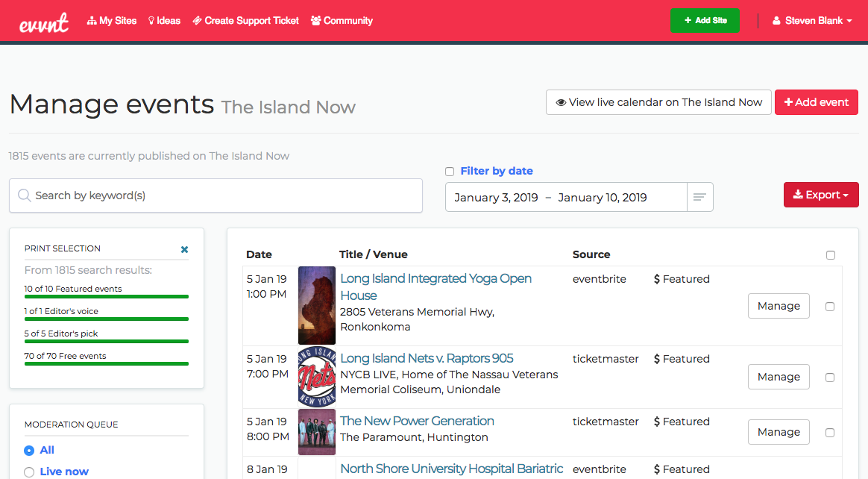868x479 pixels.
Task: Open the Export dropdown
Action: point(821,195)
